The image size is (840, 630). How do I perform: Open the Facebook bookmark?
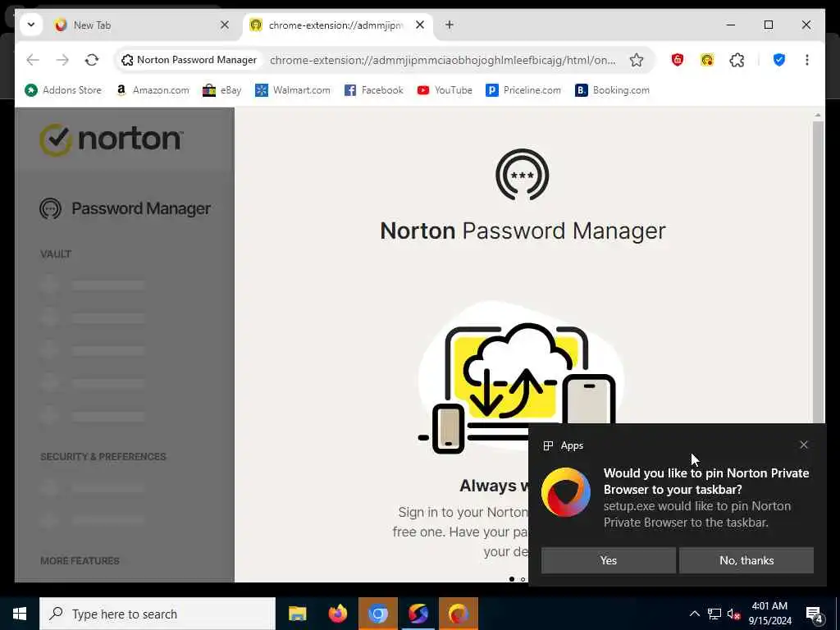pyautogui.click(x=374, y=90)
